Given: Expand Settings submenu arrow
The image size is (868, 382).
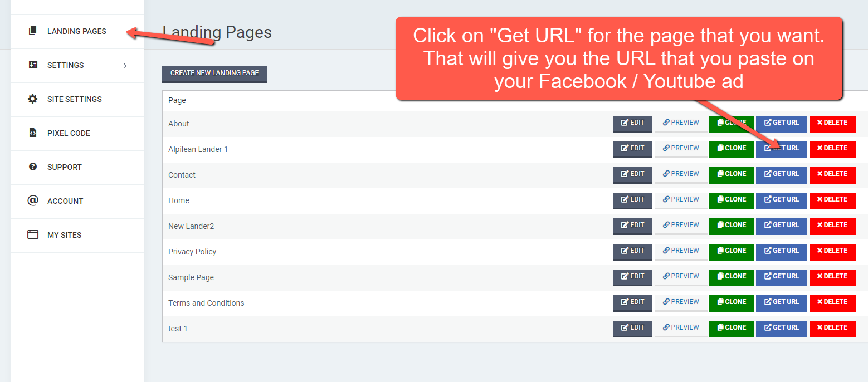Looking at the screenshot, I should pos(124,66).
